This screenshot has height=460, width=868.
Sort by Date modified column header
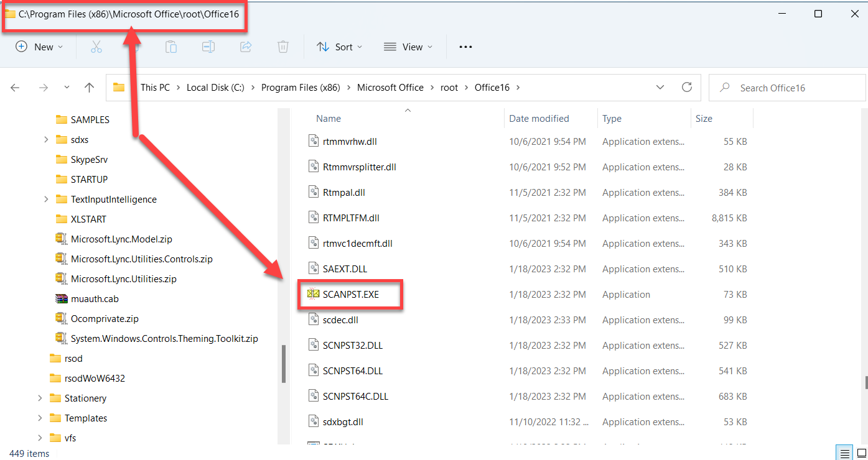(x=539, y=118)
